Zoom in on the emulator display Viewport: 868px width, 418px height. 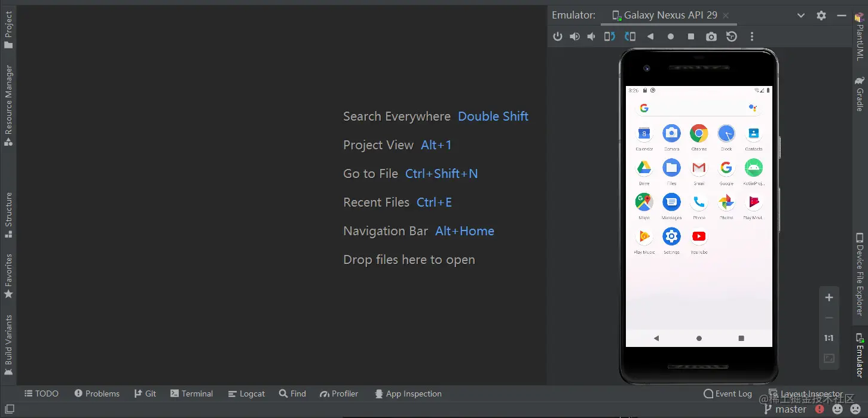click(x=829, y=297)
